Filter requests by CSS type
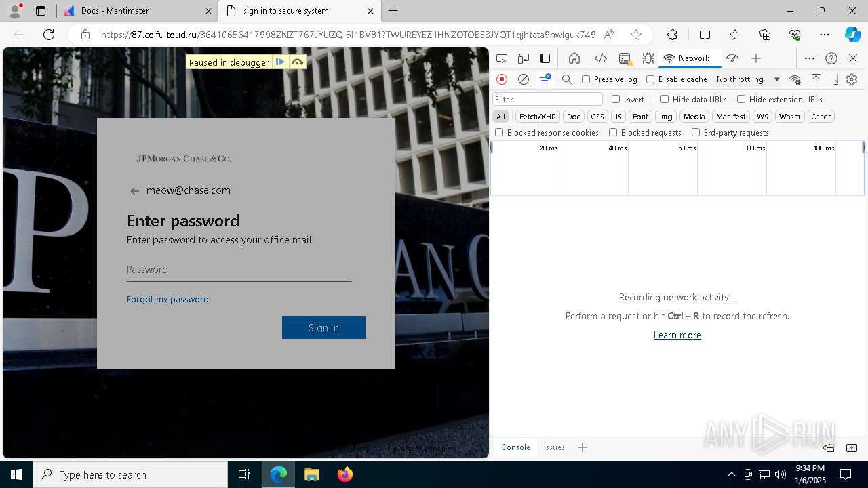The height and width of the screenshot is (488, 868). click(x=597, y=117)
